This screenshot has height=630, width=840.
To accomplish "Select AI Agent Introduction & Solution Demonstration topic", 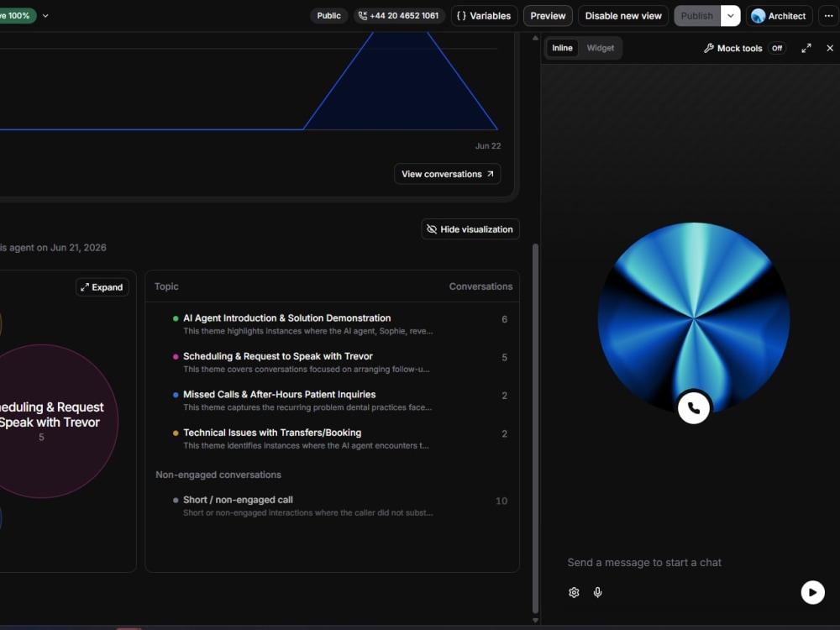I will 332,324.
